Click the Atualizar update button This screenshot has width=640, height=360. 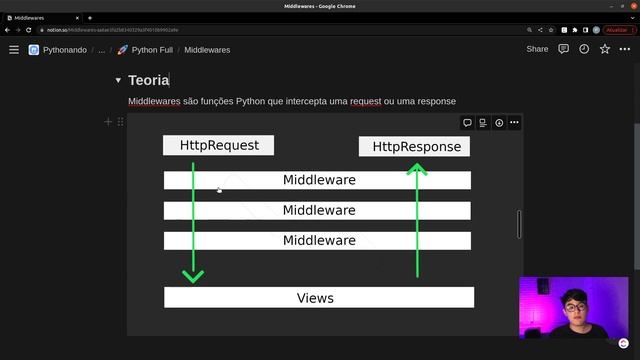tap(619, 30)
